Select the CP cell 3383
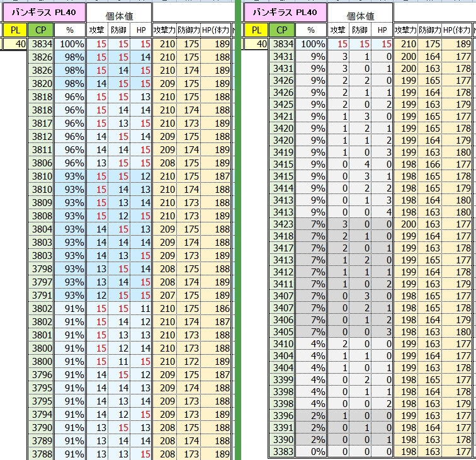This screenshot has height=460, width=476. pos(282,452)
